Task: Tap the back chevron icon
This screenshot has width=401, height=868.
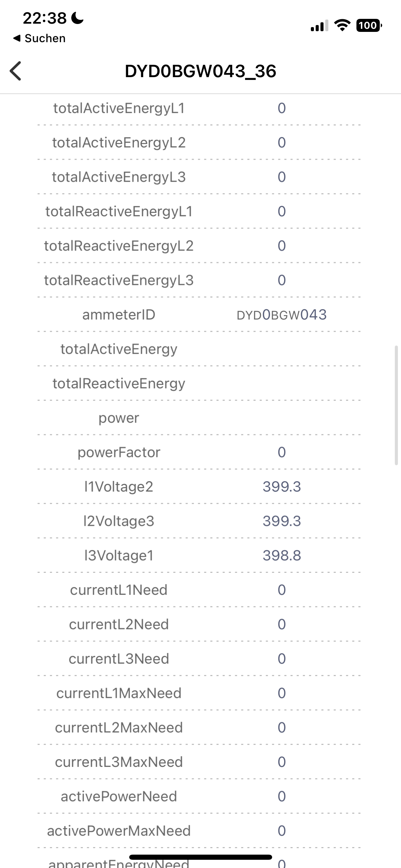Action: 16,71
